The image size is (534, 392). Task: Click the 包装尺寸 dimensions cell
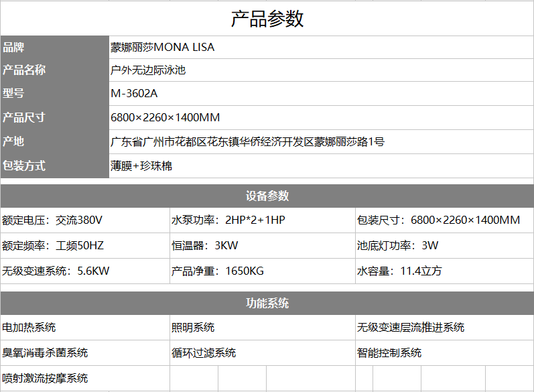point(444,220)
